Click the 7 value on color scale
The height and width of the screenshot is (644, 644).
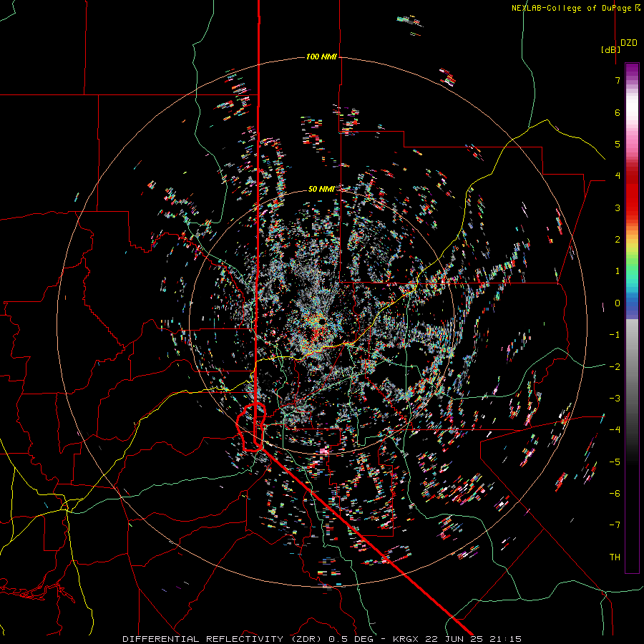coord(618,80)
